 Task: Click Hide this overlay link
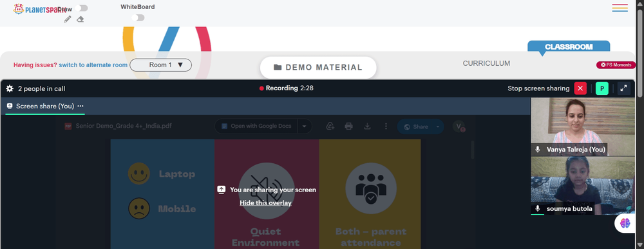pos(266,203)
